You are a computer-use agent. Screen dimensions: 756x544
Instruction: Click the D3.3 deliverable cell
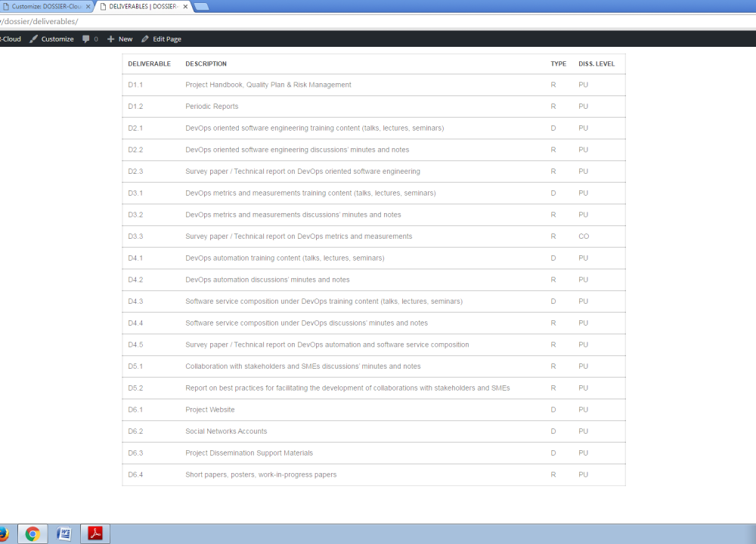click(135, 236)
